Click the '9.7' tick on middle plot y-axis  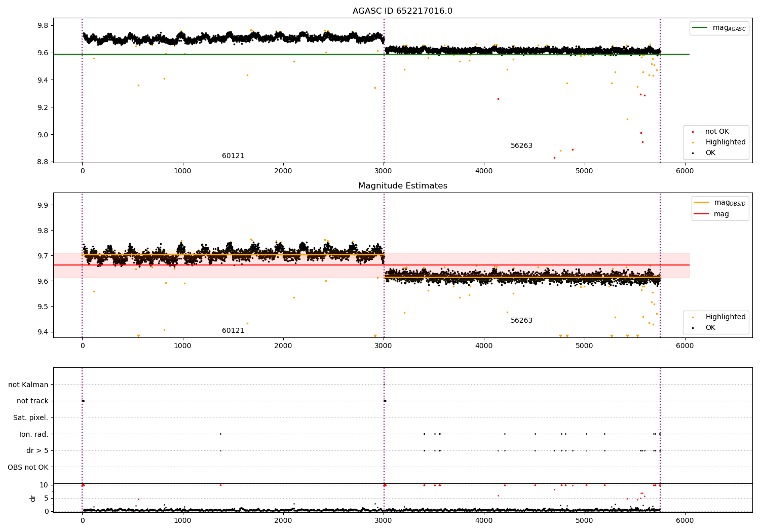(x=43, y=256)
